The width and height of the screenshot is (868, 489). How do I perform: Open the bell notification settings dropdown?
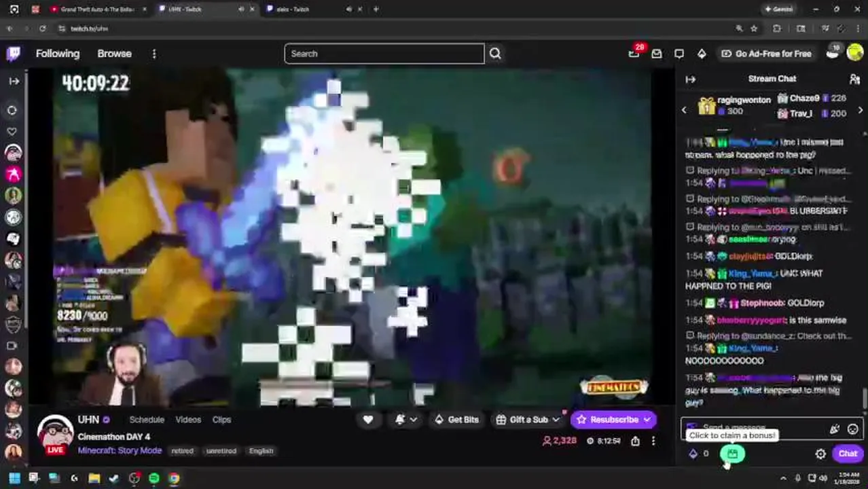pyautogui.click(x=406, y=420)
